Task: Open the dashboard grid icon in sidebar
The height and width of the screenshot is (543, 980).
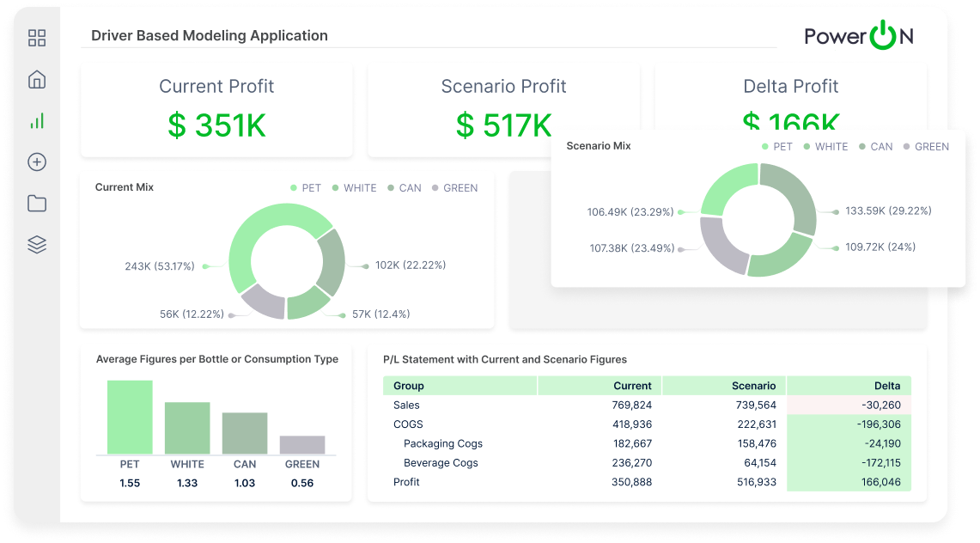Action: tap(36, 38)
